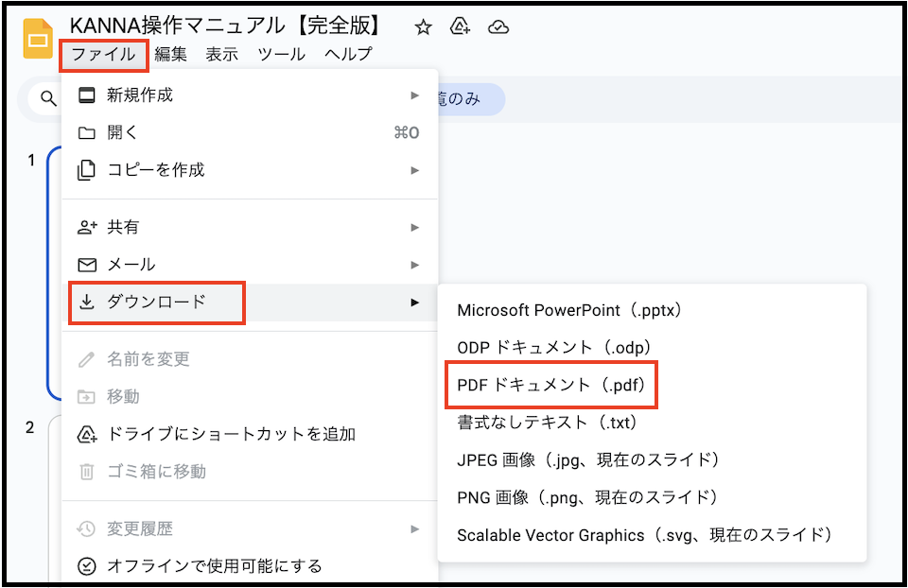Expand the 新規作成 submenu arrow

[414, 95]
